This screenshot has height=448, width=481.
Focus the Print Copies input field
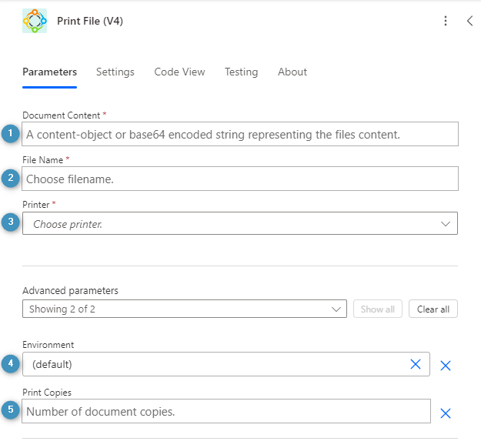226,411
